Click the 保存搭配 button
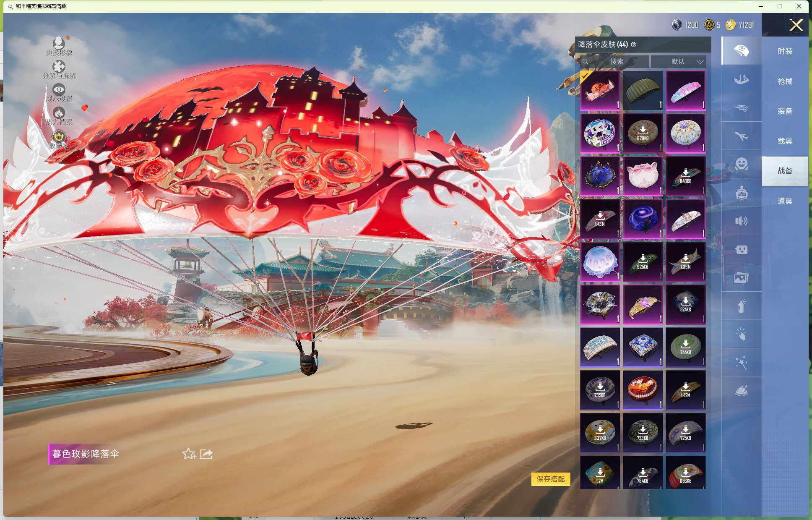 click(x=550, y=479)
